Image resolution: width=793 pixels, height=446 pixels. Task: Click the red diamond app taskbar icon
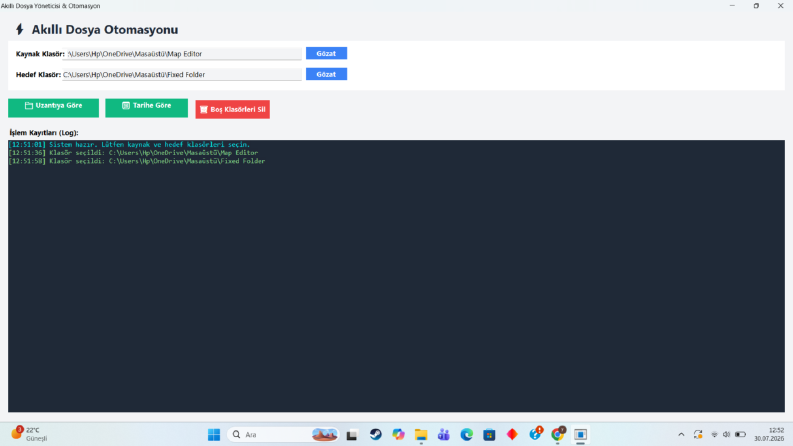click(x=512, y=434)
